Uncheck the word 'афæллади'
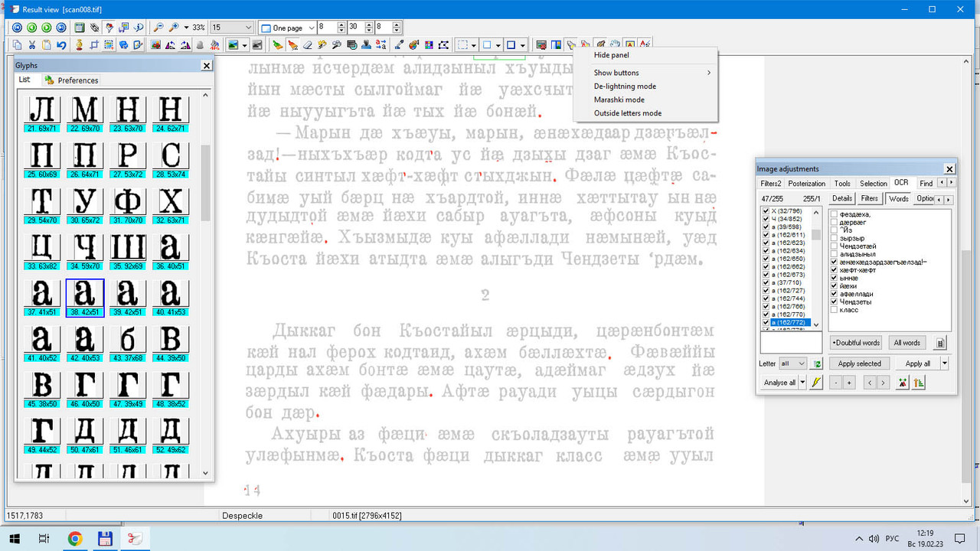 click(x=835, y=294)
